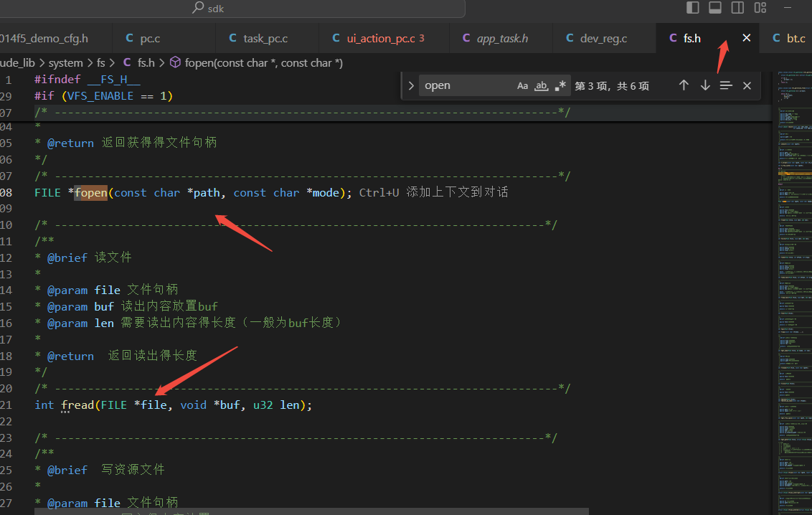Toggle primary sidebar layout icon
The height and width of the screenshot is (515, 812).
(692, 8)
